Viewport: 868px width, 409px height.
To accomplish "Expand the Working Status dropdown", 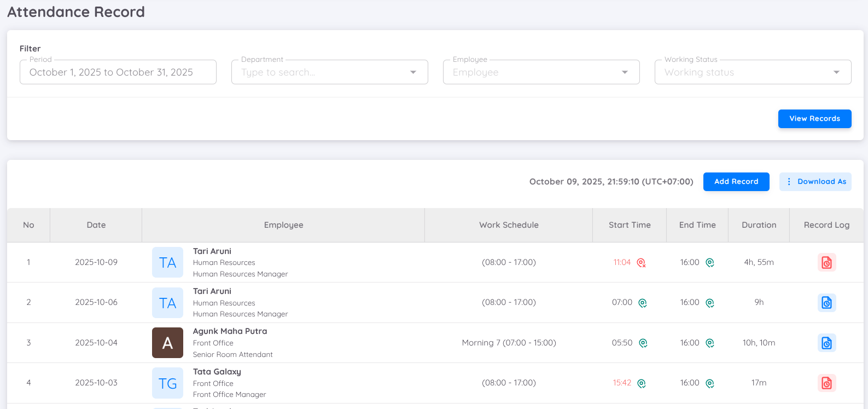I will [x=836, y=72].
